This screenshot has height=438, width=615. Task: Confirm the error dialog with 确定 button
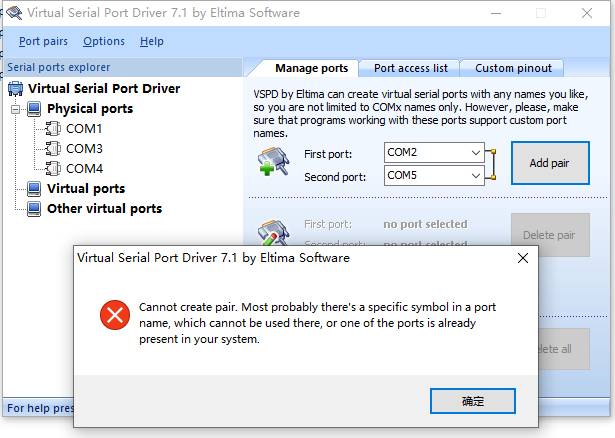tap(473, 401)
